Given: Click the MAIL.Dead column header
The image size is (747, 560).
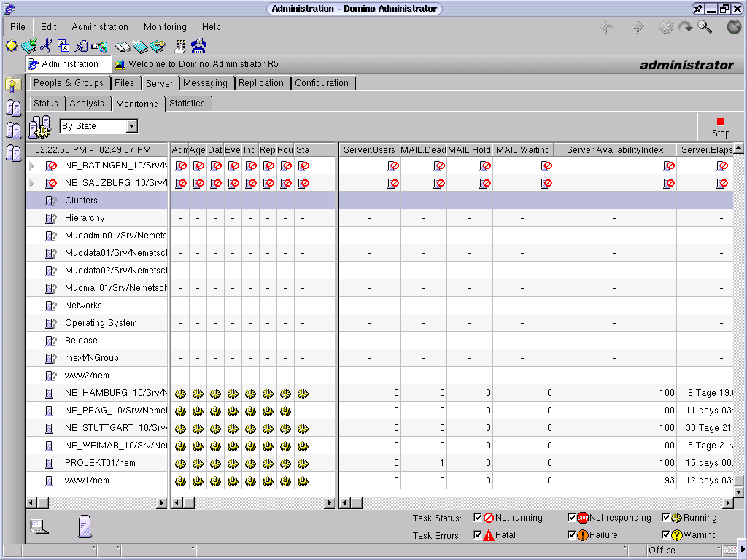Looking at the screenshot, I should (x=424, y=150).
